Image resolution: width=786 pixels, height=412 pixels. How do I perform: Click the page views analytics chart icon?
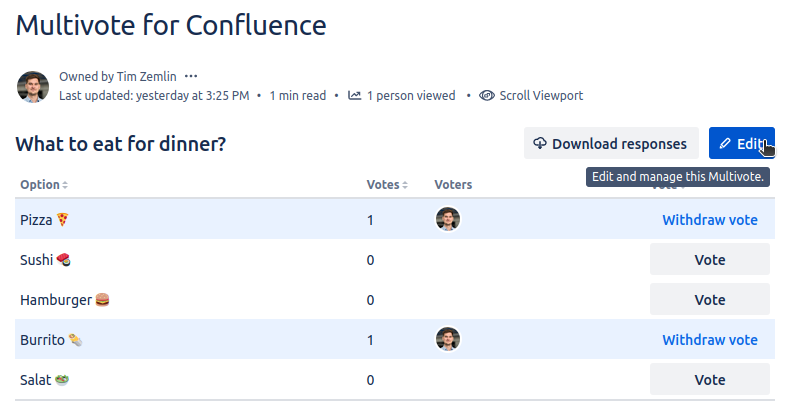(x=354, y=96)
